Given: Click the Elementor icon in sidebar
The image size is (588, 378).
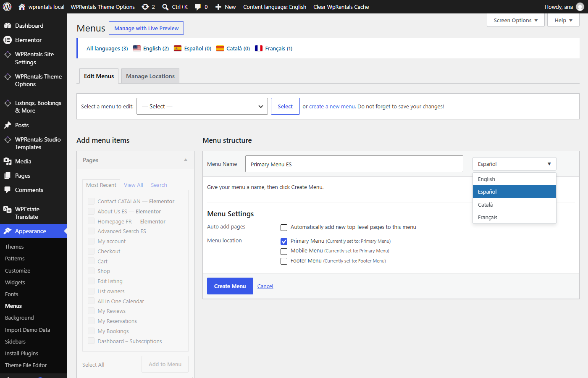Looking at the screenshot, I should click(x=8, y=40).
